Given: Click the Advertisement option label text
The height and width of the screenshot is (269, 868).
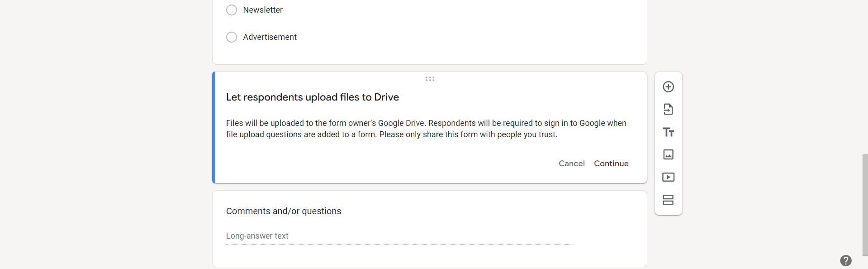Looking at the screenshot, I should [x=270, y=37].
